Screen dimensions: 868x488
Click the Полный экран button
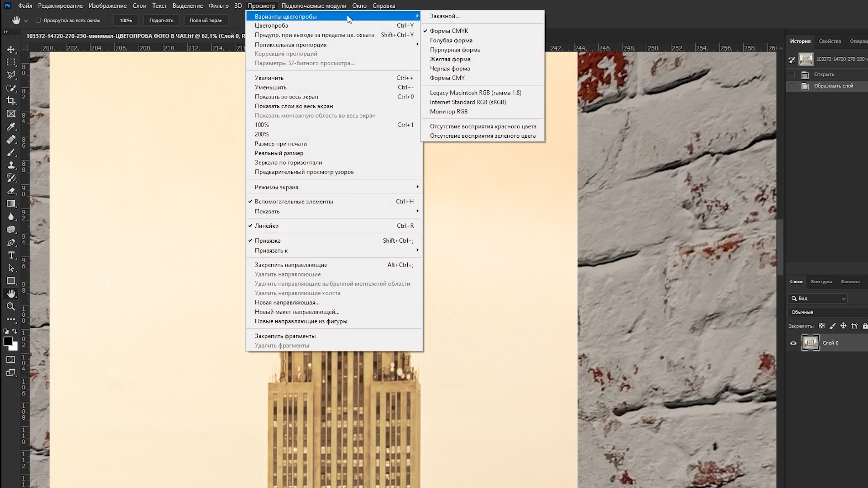pyautogui.click(x=206, y=20)
